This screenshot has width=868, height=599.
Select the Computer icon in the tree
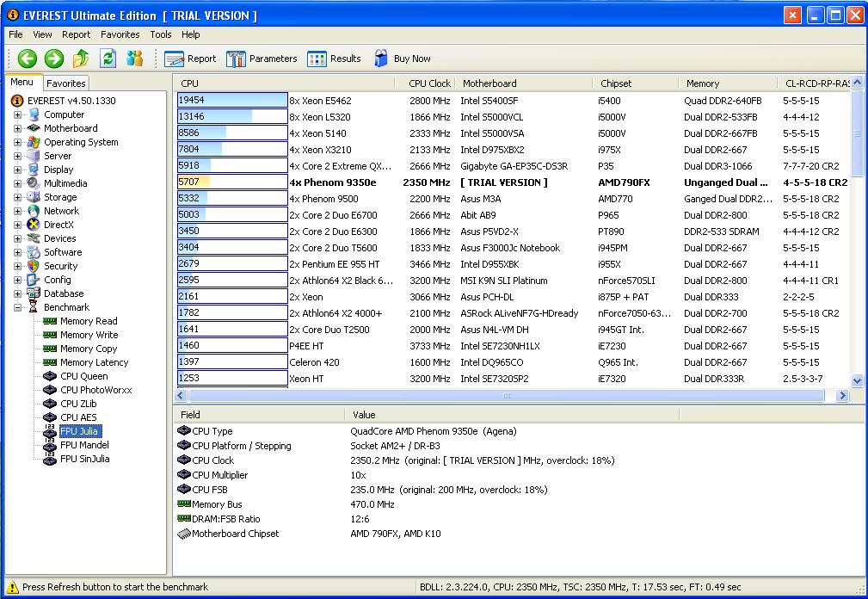[34, 114]
